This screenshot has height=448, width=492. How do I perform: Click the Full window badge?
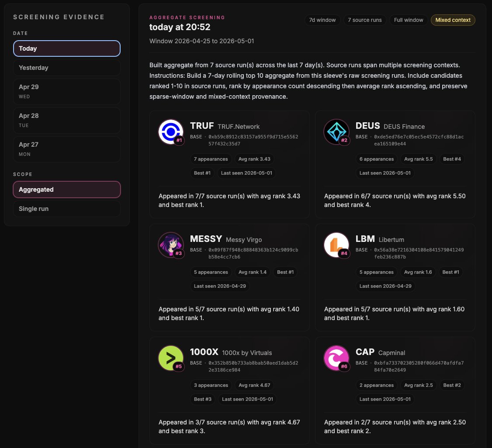pos(409,20)
